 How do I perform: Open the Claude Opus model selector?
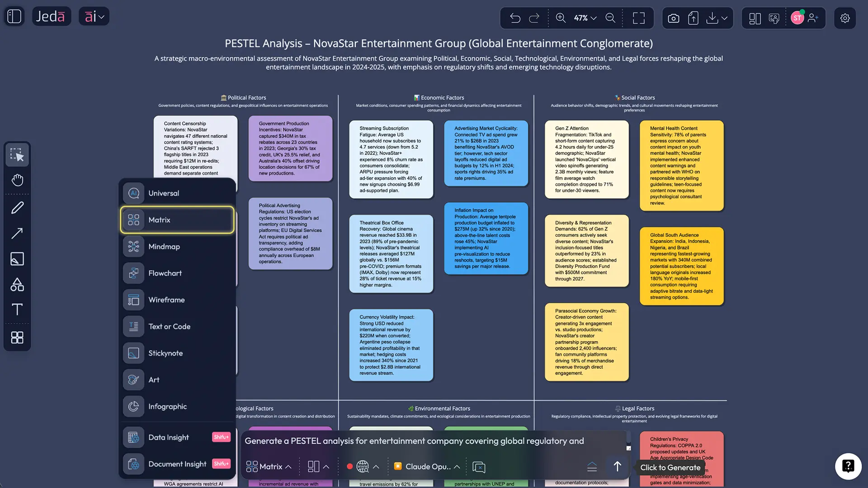[426, 466]
